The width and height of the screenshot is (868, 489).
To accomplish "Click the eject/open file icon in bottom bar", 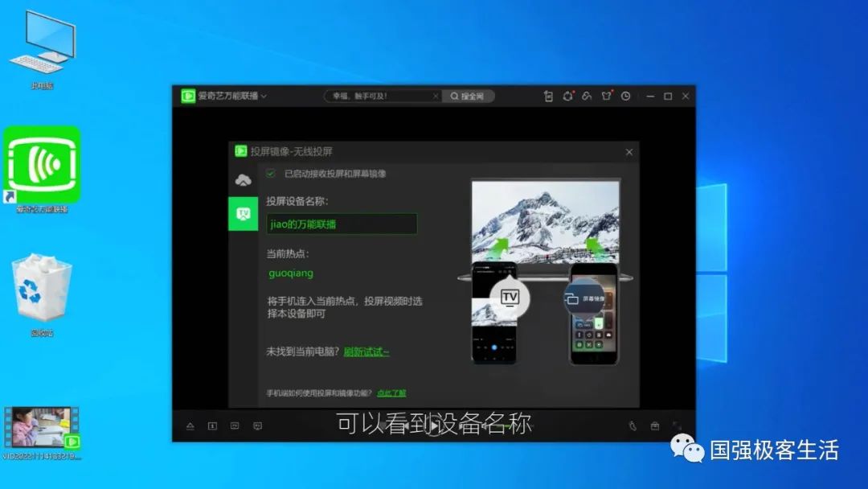I will (x=190, y=426).
